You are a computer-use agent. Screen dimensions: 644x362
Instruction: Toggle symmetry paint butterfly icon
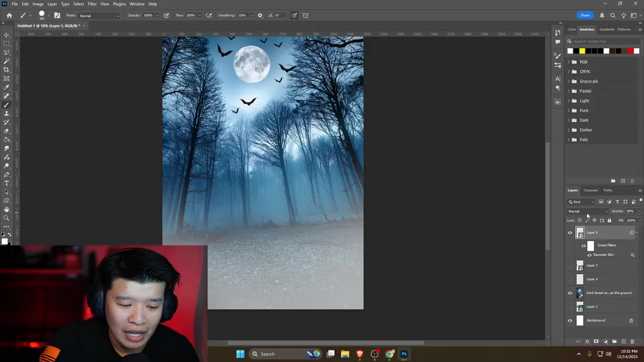coord(305,15)
